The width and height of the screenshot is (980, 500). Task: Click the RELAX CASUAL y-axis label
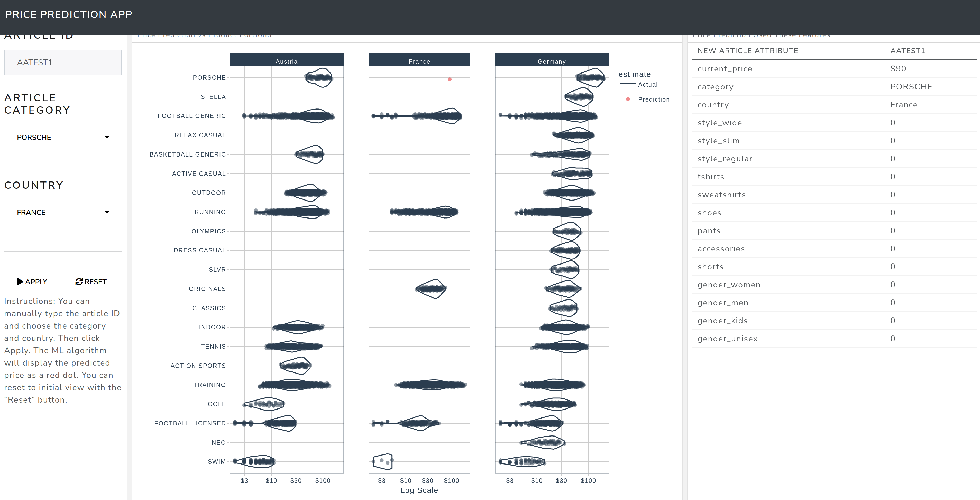pyautogui.click(x=200, y=135)
